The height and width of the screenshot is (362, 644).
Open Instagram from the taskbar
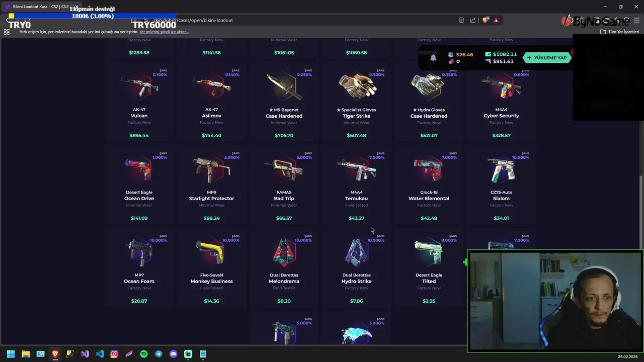coord(114,354)
